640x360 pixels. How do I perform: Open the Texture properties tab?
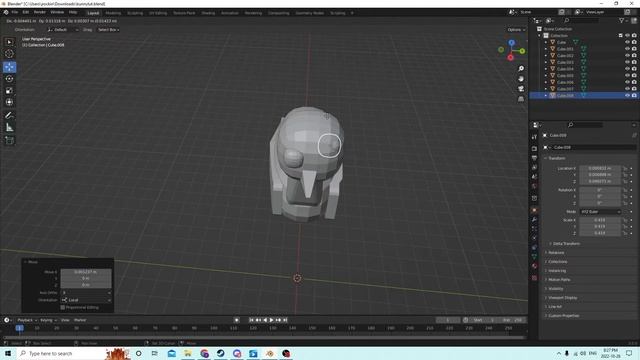(x=534, y=278)
